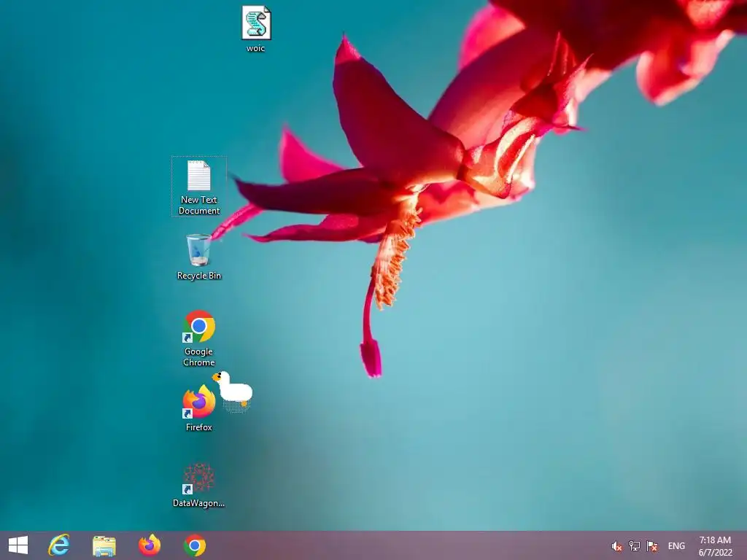Launch Google Chrome from the taskbar

click(194, 545)
